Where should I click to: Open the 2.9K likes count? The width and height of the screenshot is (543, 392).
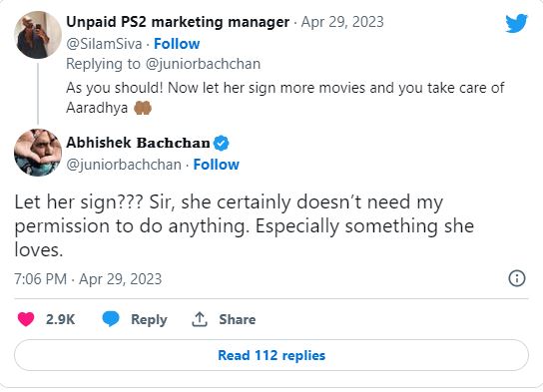coord(60,319)
